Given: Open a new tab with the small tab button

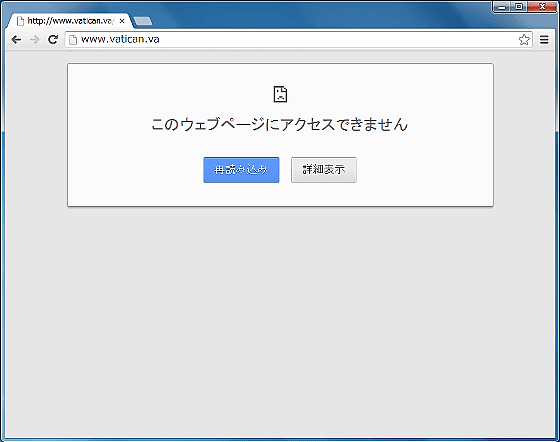Looking at the screenshot, I should (x=143, y=21).
